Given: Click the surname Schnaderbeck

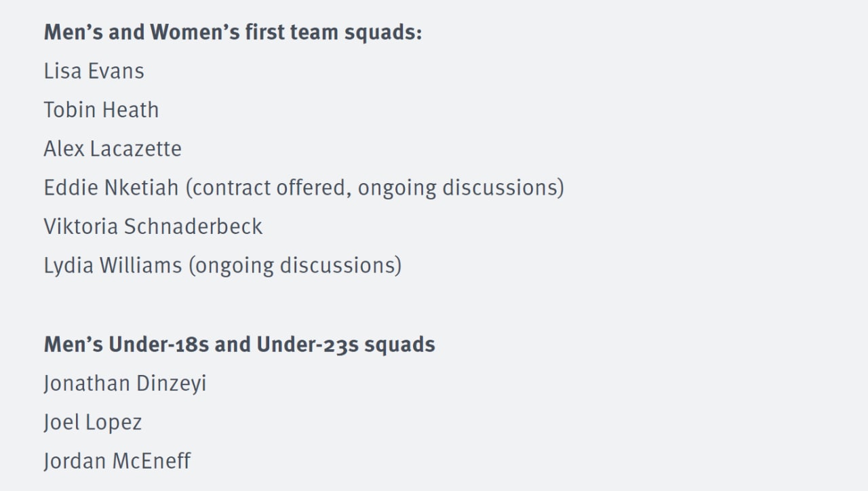Looking at the screenshot, I should coord(193,227).
